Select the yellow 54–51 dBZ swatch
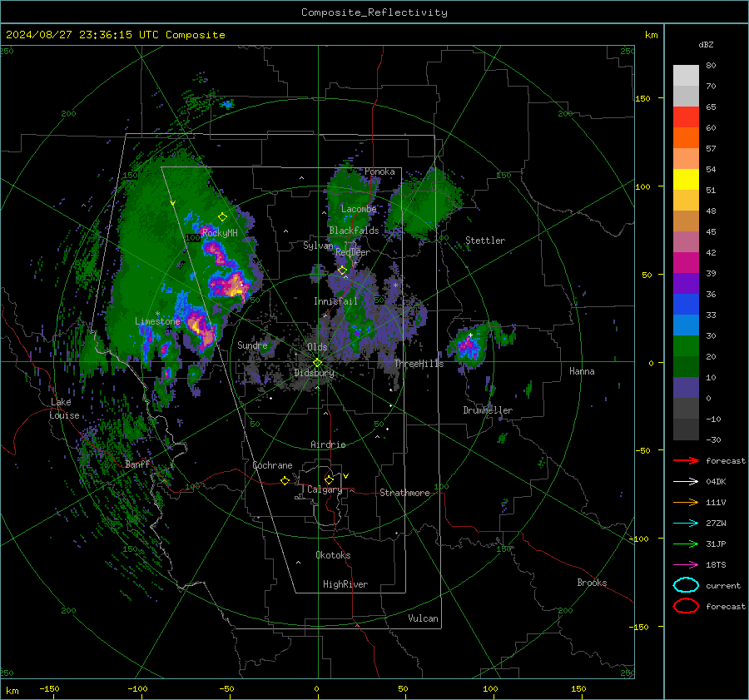 point(686,179)
